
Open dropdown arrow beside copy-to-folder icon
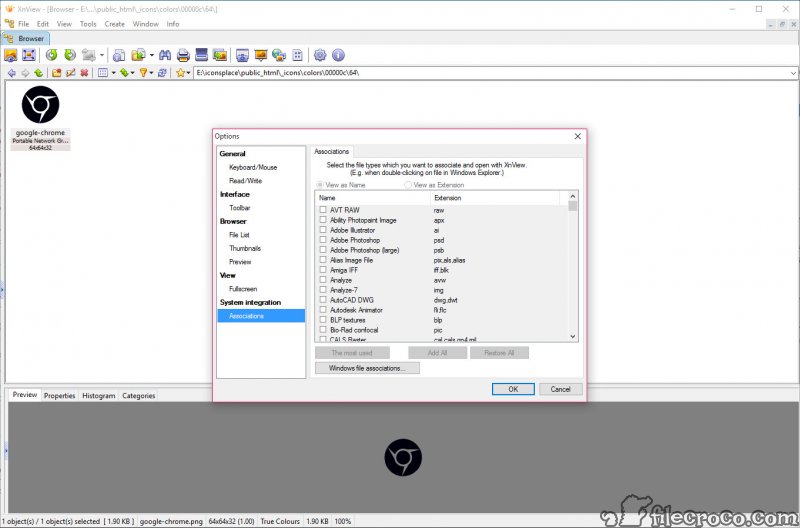(152, 55)
